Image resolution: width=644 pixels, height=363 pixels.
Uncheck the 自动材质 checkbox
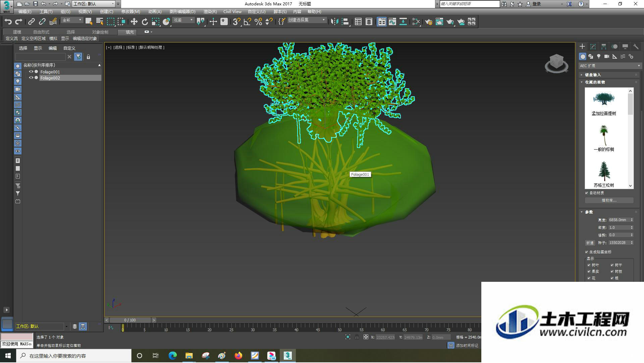coord(587,193)
